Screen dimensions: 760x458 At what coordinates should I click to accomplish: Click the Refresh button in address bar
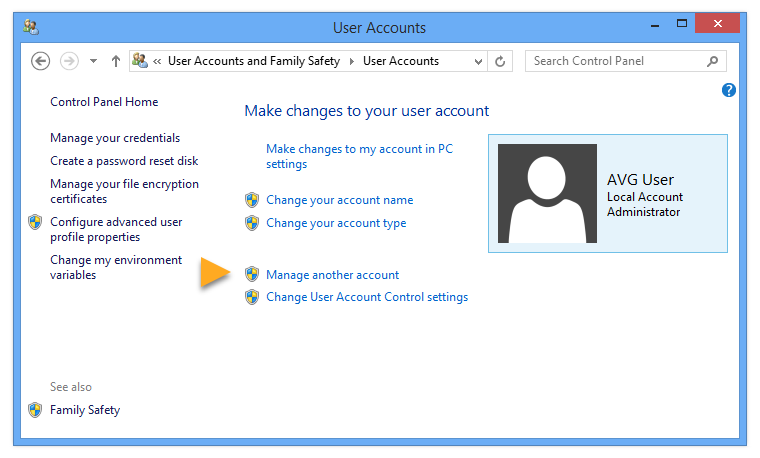[x=501, y=61]
